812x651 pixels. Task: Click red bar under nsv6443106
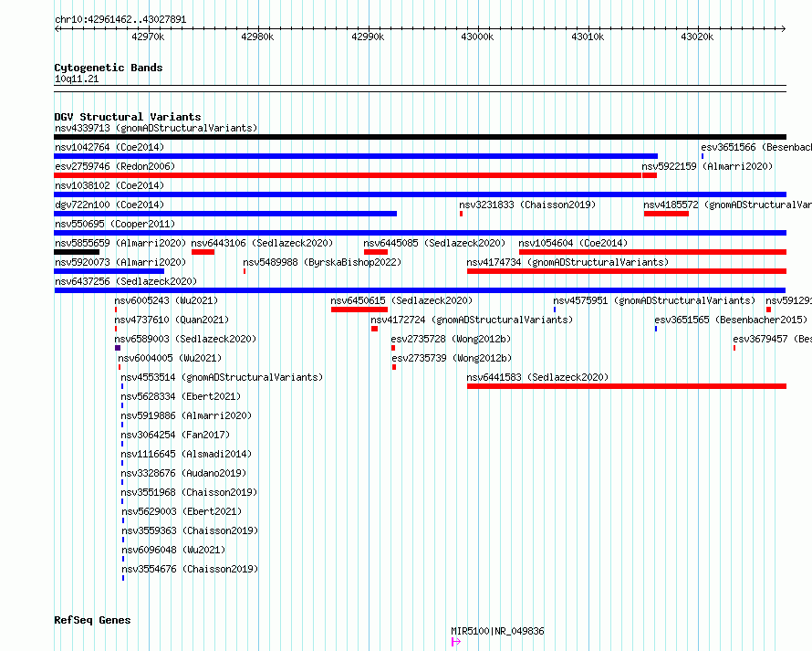[203, 252]
